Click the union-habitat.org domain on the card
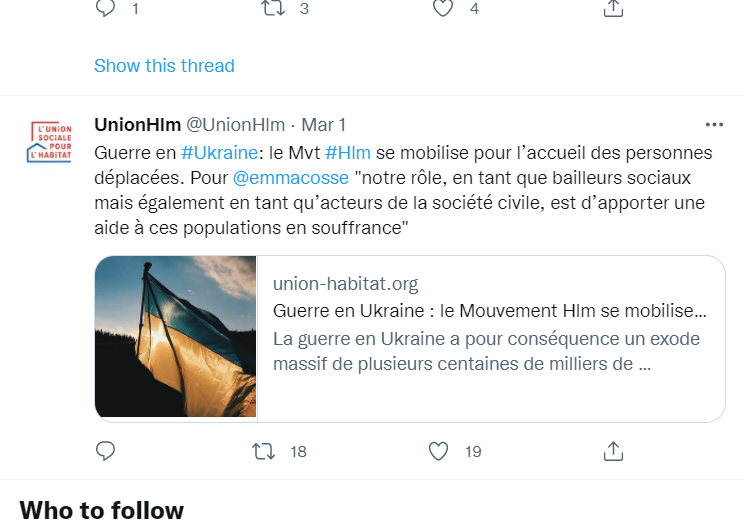744x524 pixels. click(345, 284)
